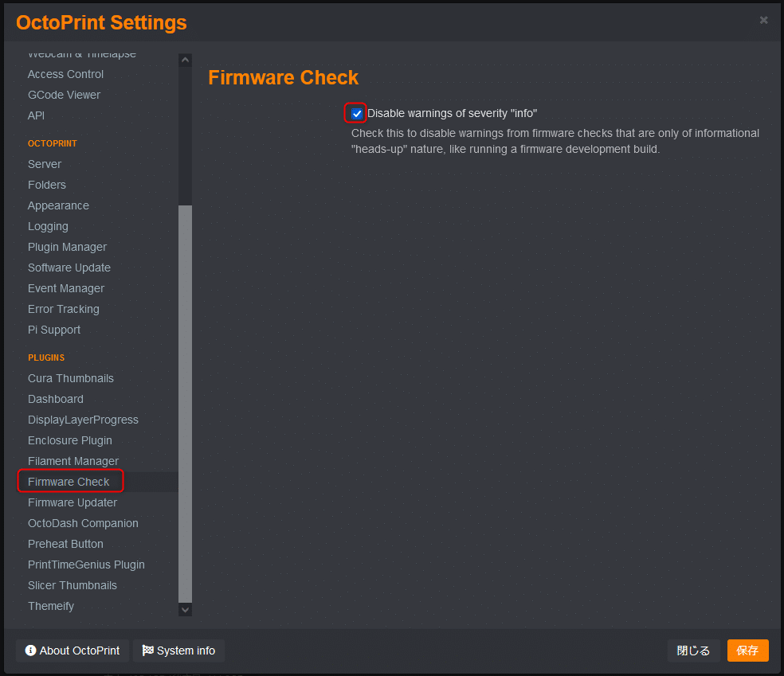Select the Software Update section
This screenshot has height=676, width=784.
pos(69,268)
